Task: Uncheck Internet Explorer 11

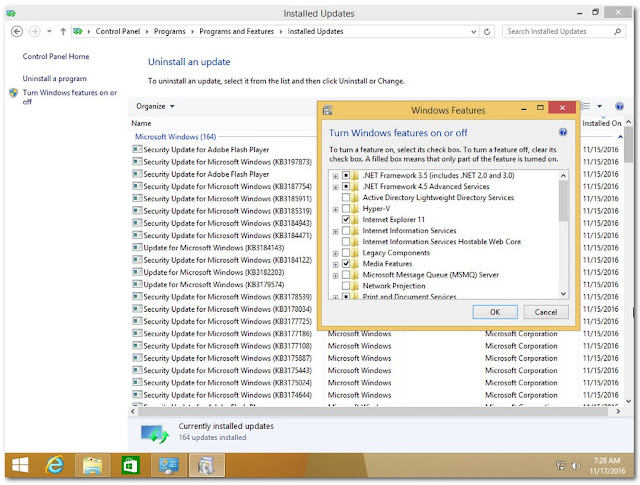Action: click(346, 219)
